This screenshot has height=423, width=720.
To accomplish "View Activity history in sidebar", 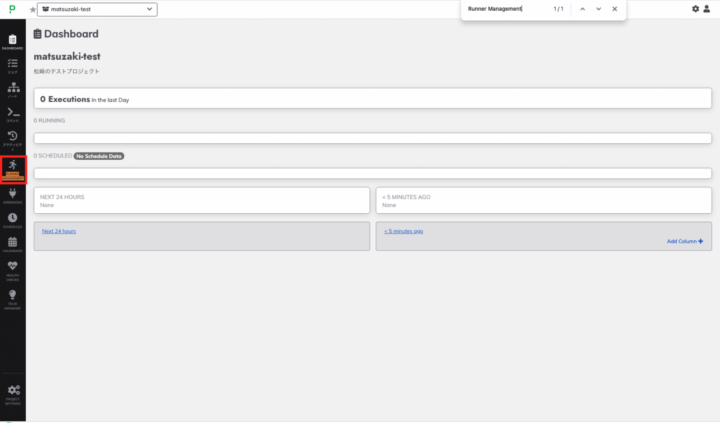I will [x=12, y=138].
